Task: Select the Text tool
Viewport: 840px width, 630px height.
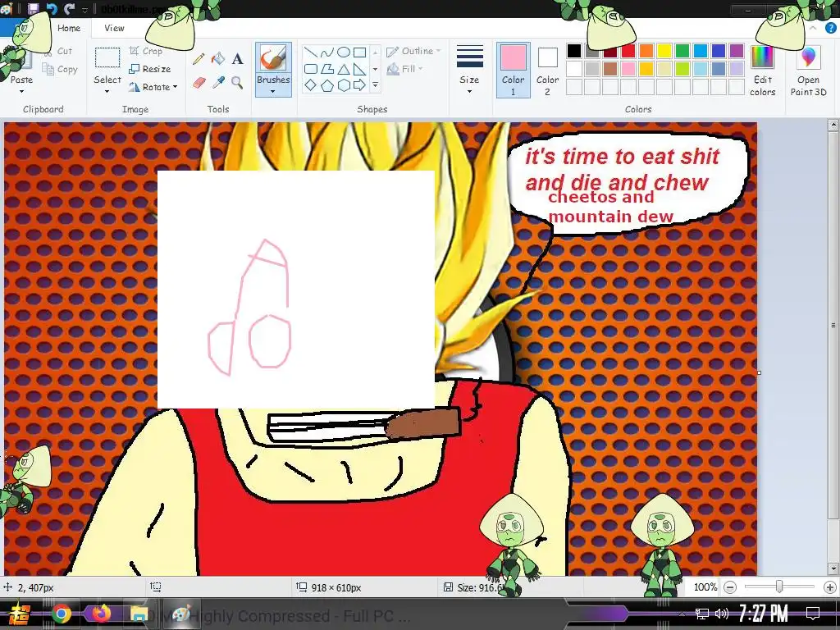Action: pos(237,58)
